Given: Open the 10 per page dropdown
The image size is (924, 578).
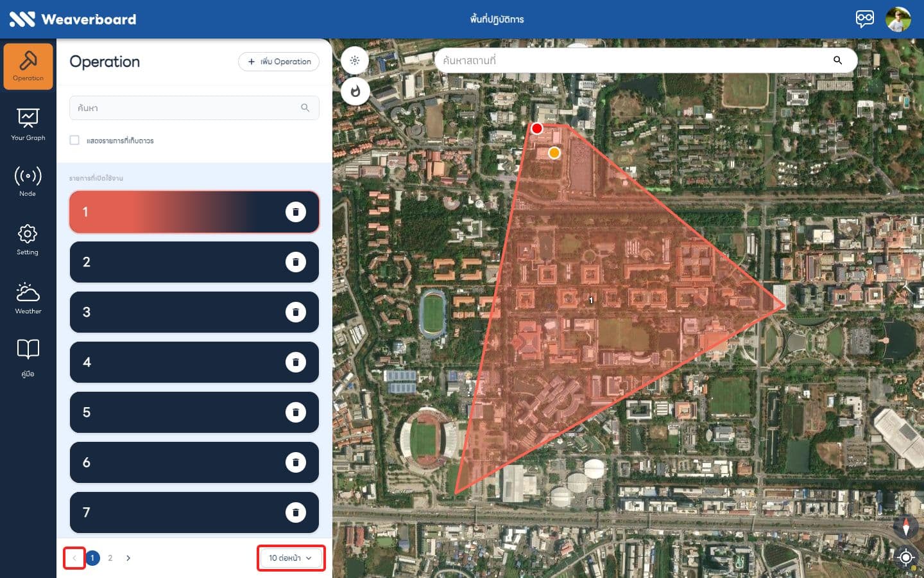Looking at the screenshot, I should 291,558.
